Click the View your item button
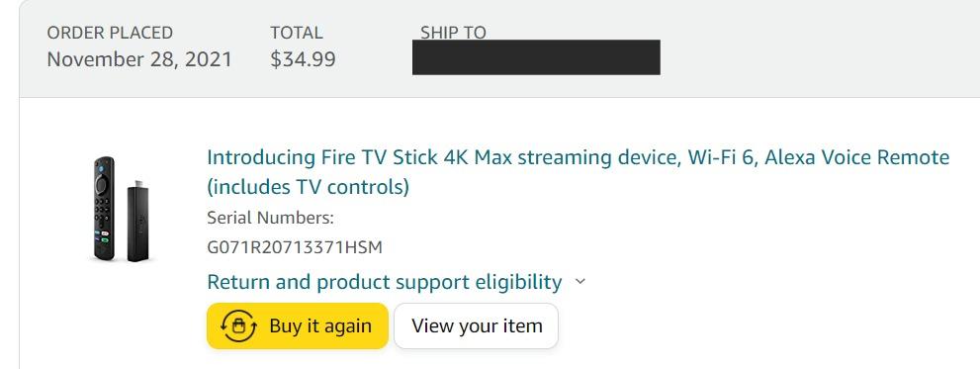This screenshot has height=369, width=980. [477, 325]
